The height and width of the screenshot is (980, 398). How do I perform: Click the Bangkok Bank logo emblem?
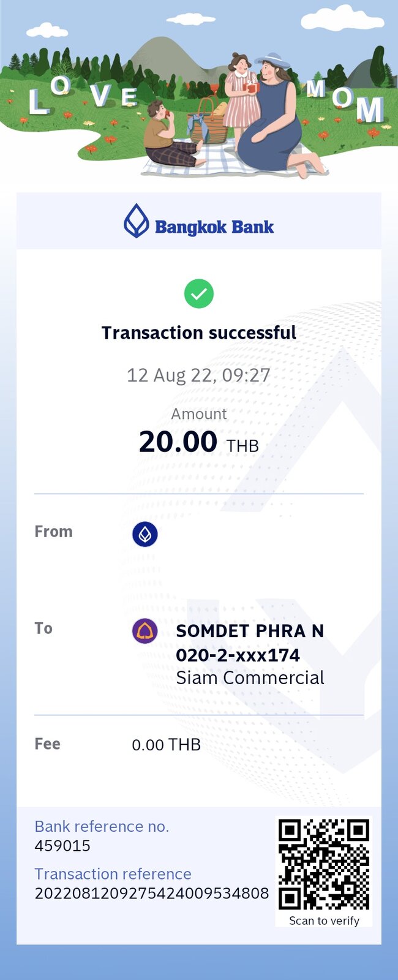(x=137, y=221)
